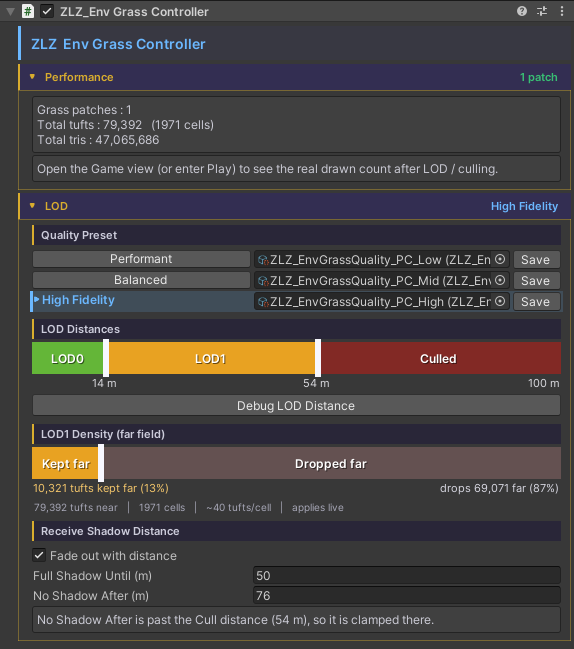
Task: Click the ZLZ_EnvGrassQuality_PC_Low object field
Action: (382, 260)
